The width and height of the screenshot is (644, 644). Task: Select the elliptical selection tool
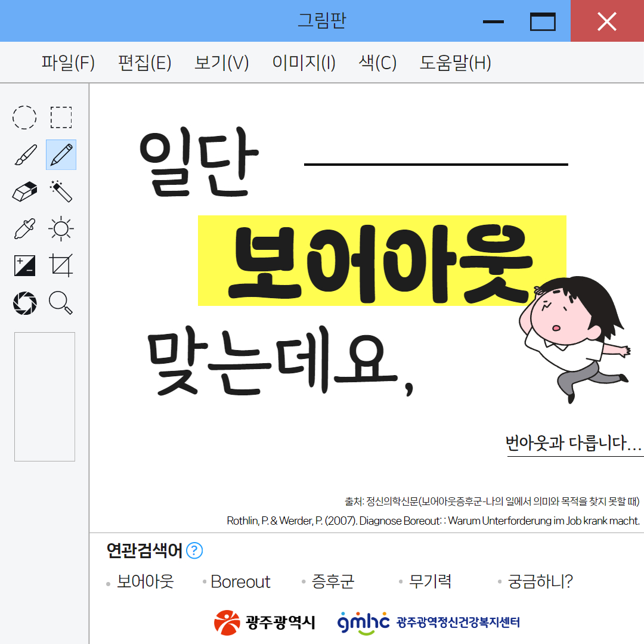pyautogui.click(x=25, y=117)
